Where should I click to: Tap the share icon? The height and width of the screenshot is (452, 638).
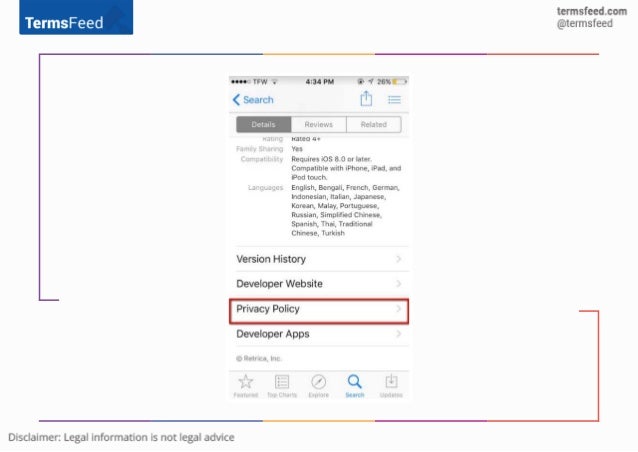point(366,98)
